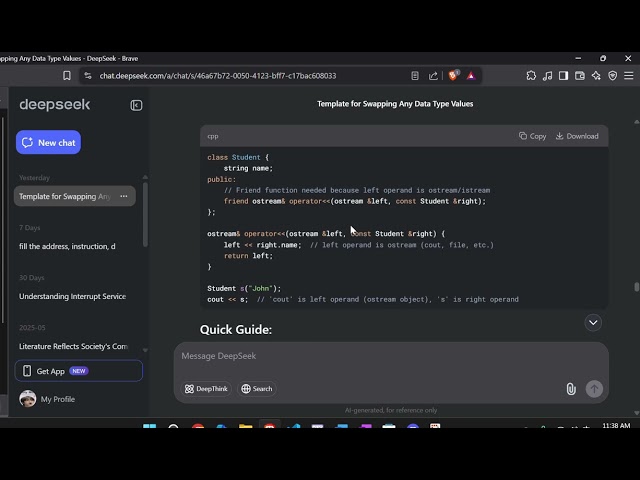The width and height of the screenshot is (640, 480).
Task: Click taskbar clock showing 11:38 AM
Action: click(x=616, y=425)
